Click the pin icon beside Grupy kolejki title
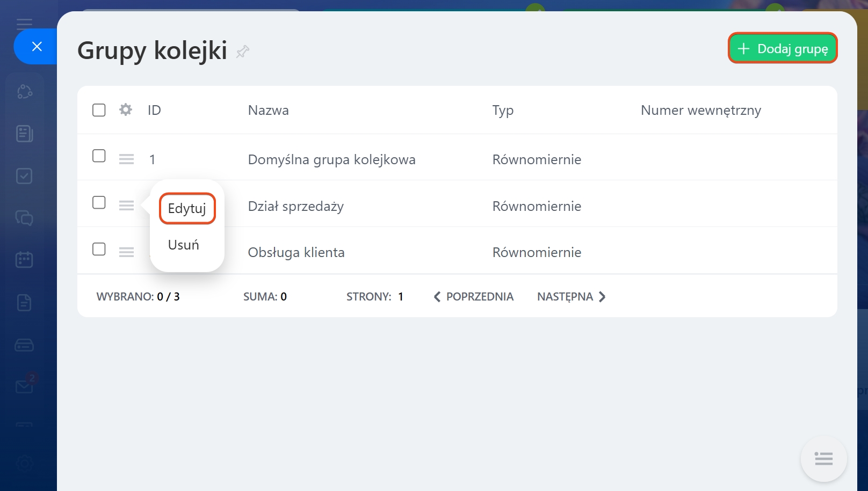 point(243,52)
